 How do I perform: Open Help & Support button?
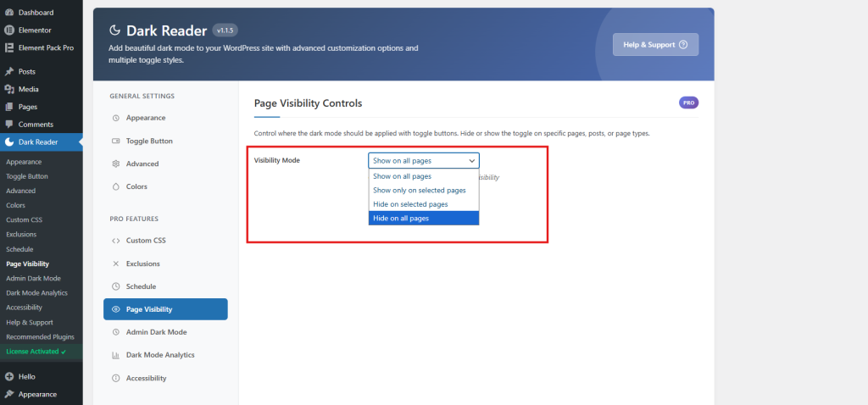pos(655,45)
